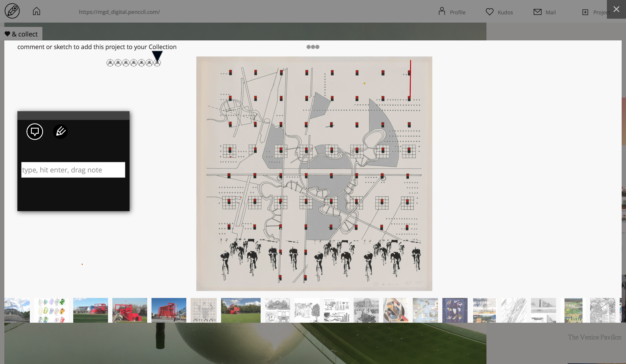Open the thumbnail with a France map sketch
626x364 pixels.
click(278, 310)
